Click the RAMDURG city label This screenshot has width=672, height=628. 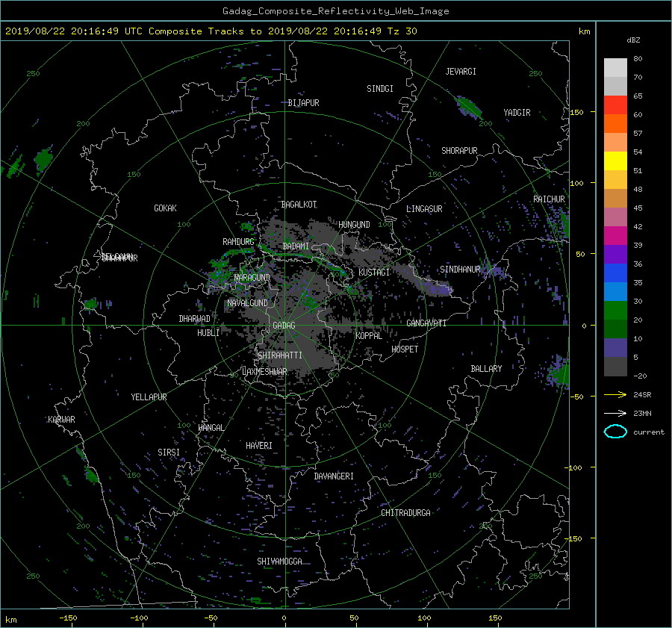coord(238,242)
